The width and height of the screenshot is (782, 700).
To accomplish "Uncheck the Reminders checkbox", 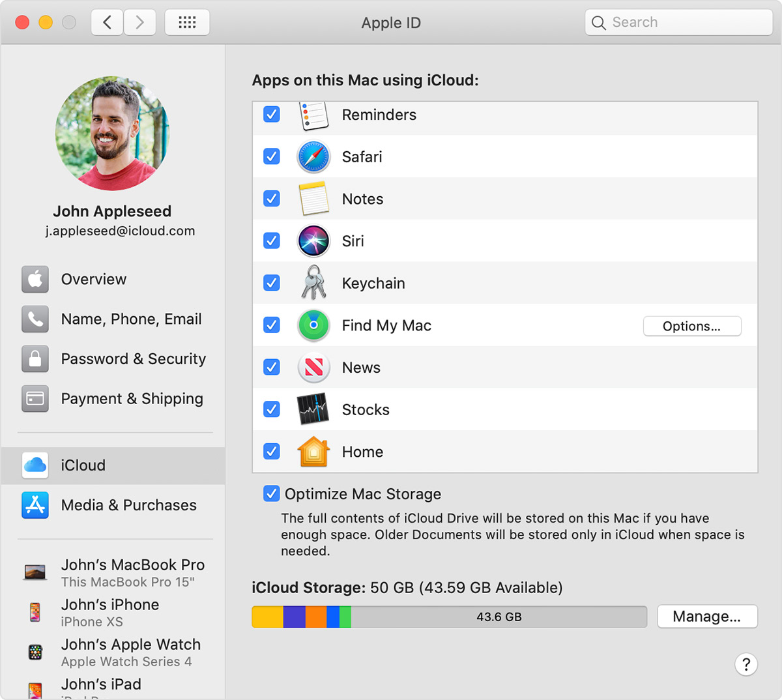I will 272,115.
